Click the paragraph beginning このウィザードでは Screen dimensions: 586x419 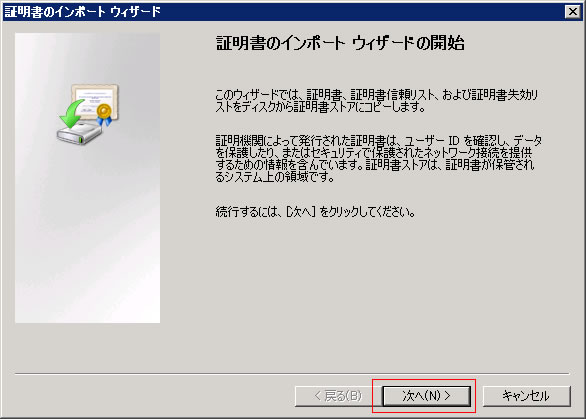point(377,101)
